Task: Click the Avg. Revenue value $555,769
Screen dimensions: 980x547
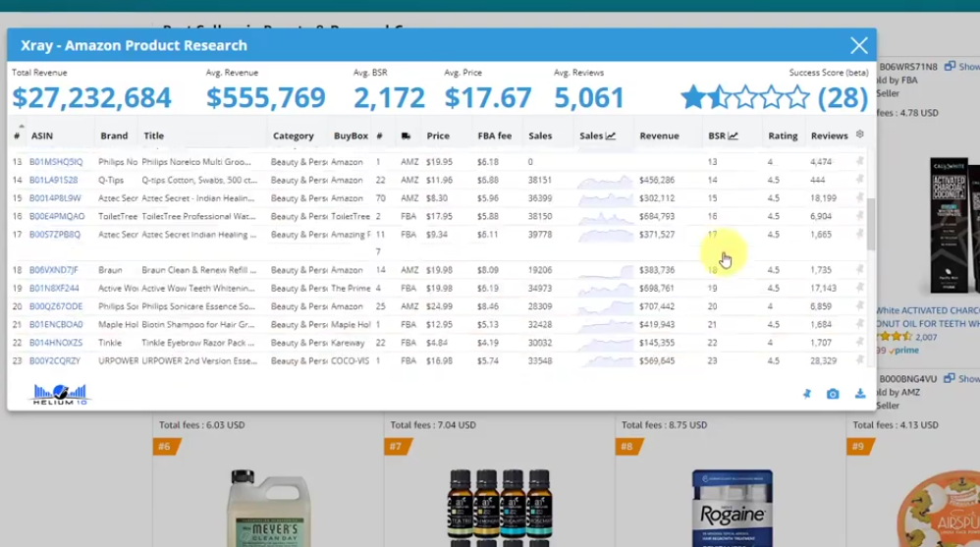Action: 266,97
